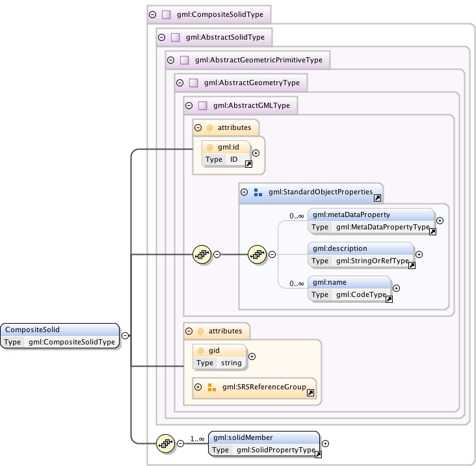476x466 pixels.
Task: Select the gml:CodeType type value
Action: pos(361,294)
